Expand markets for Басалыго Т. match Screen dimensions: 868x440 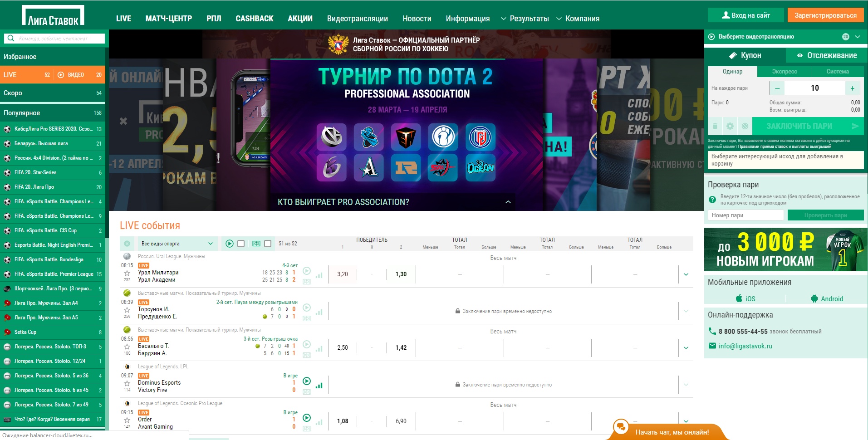coord(686,348)
